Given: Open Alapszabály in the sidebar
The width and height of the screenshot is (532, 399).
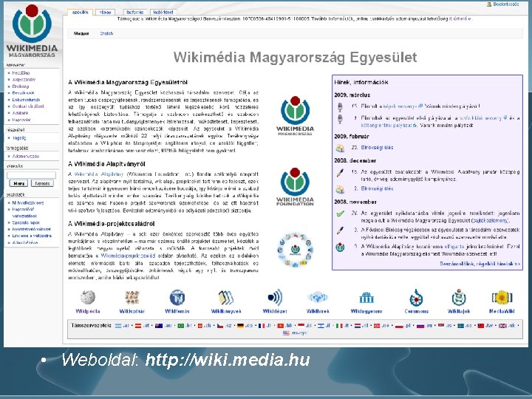Looking at the screenshot, I should click(24, 80).
